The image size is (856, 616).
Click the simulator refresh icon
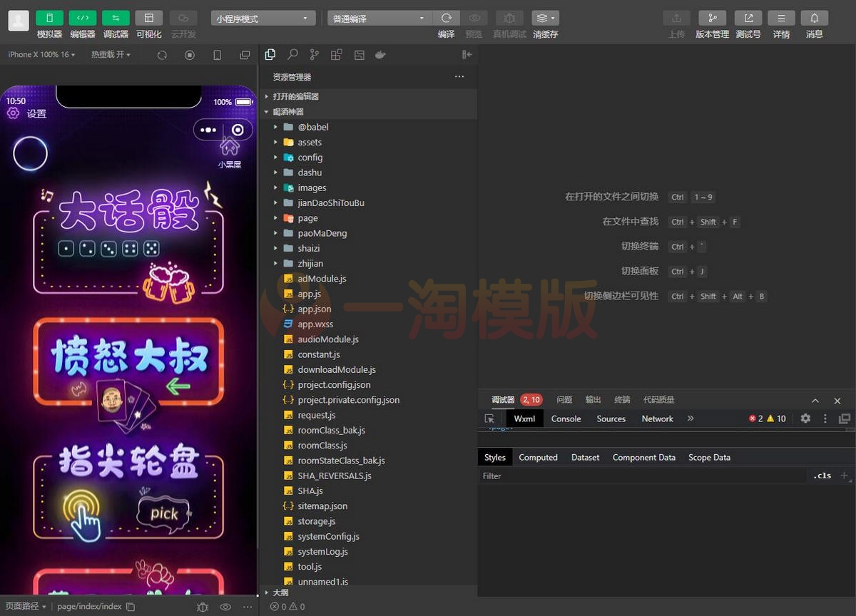162,55
